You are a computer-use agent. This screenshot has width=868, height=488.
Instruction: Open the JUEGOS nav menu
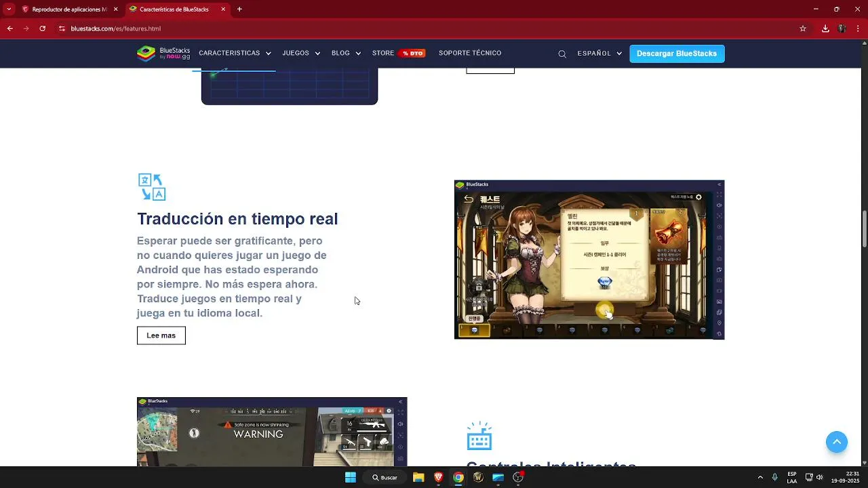coord(296,53)
